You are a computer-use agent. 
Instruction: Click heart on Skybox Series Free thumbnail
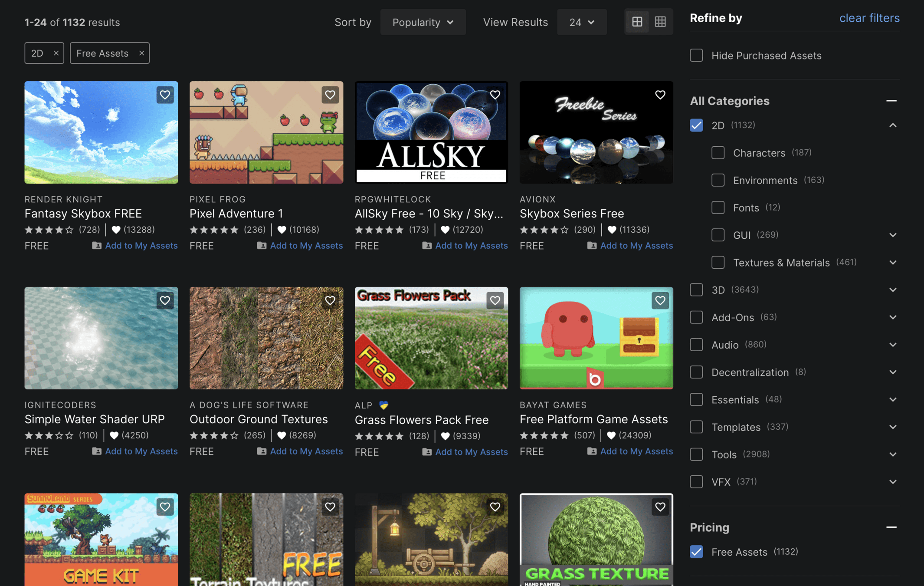[660, 95]
